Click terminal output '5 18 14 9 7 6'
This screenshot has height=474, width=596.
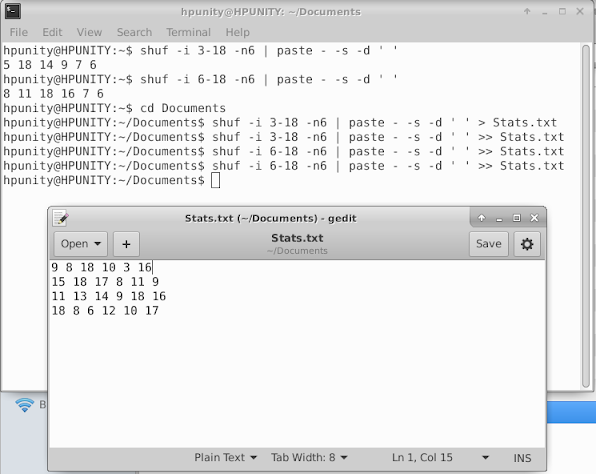click(x=50, y=65)
